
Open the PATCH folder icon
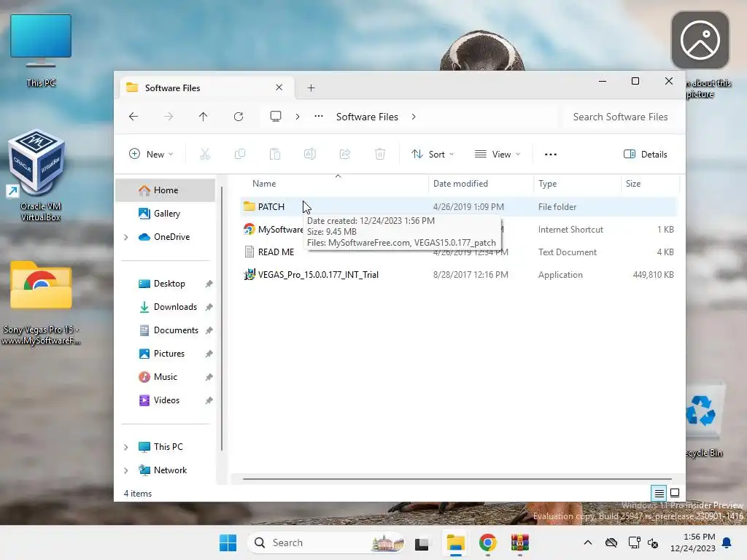pos(249,206)
